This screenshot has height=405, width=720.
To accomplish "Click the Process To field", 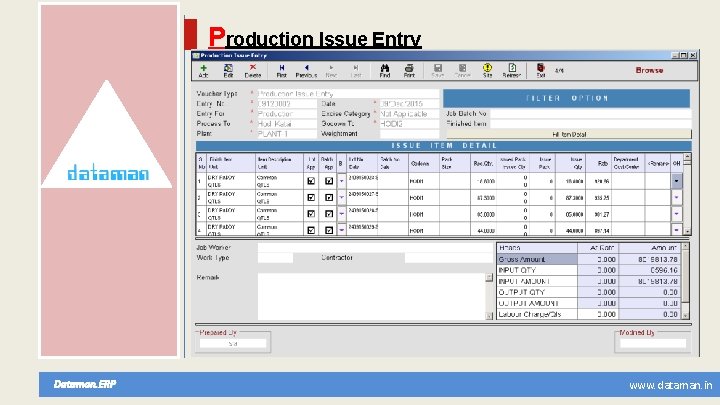I will pos(287,124).
